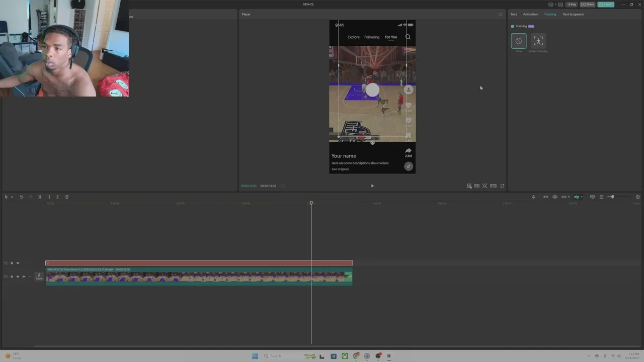644x362 pixels.
Task: Open the player fullscreen icon
Action: tap(502, 186)
